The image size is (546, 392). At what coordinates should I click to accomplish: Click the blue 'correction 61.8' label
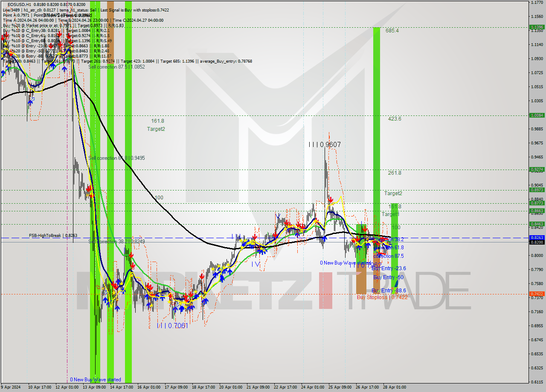click(388, 248)
